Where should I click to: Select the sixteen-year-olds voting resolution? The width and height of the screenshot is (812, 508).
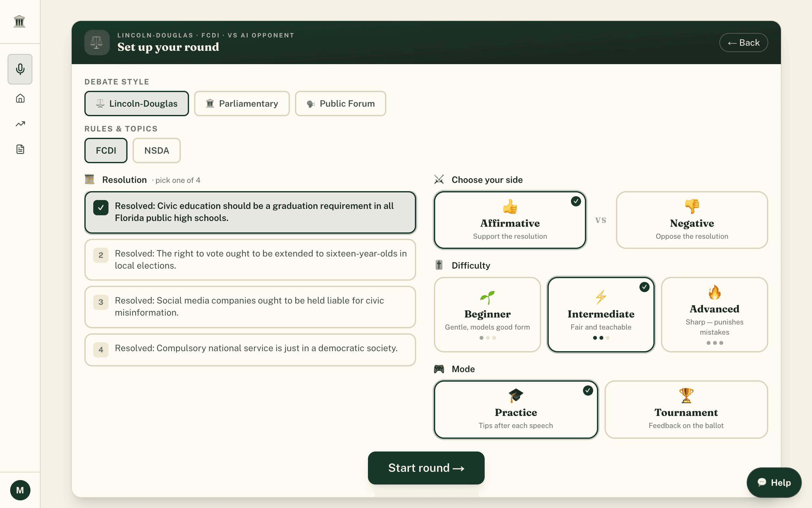click(x=250, y=260)
